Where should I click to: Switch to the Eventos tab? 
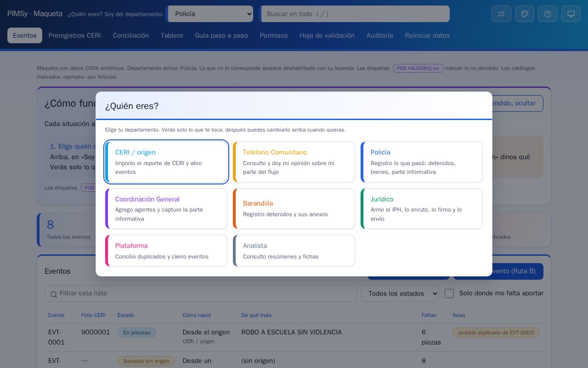coord(25,35)
